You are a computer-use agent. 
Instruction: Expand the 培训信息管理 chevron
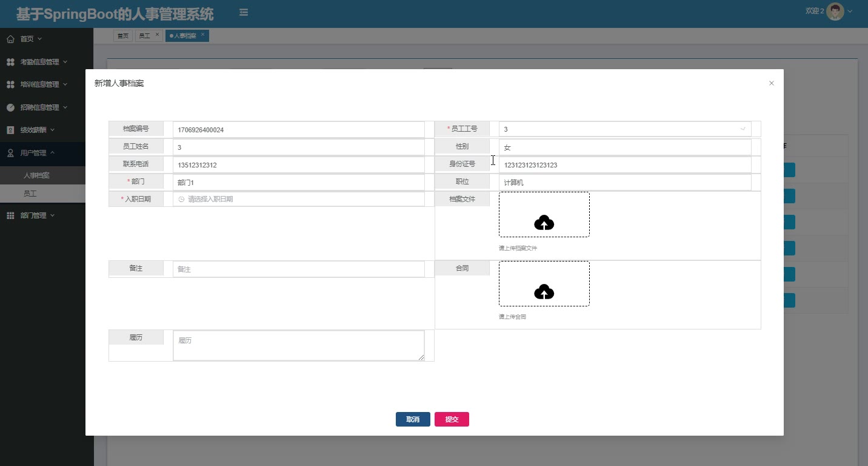click(65, 84)
